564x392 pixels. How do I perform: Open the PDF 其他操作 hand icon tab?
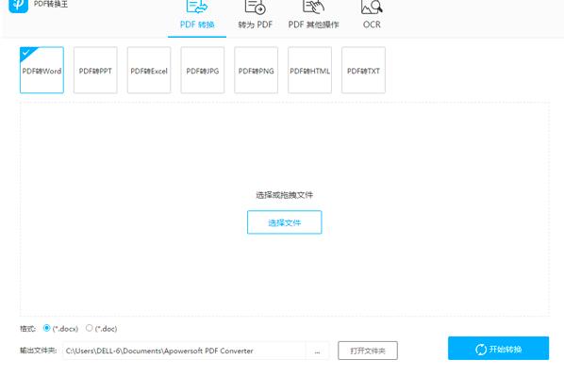click(313, 15)
